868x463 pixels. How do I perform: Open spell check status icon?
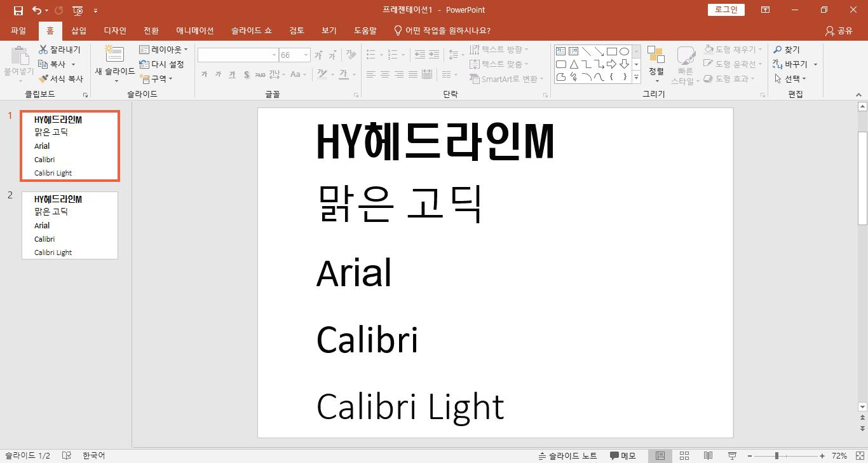pos(66,455)
